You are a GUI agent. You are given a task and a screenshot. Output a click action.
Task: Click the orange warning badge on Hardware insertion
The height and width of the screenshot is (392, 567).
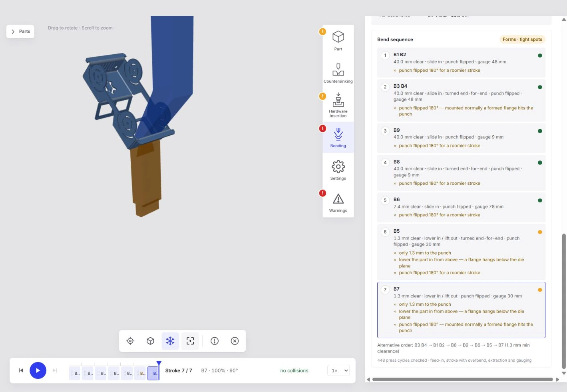(x=322, y=96)
